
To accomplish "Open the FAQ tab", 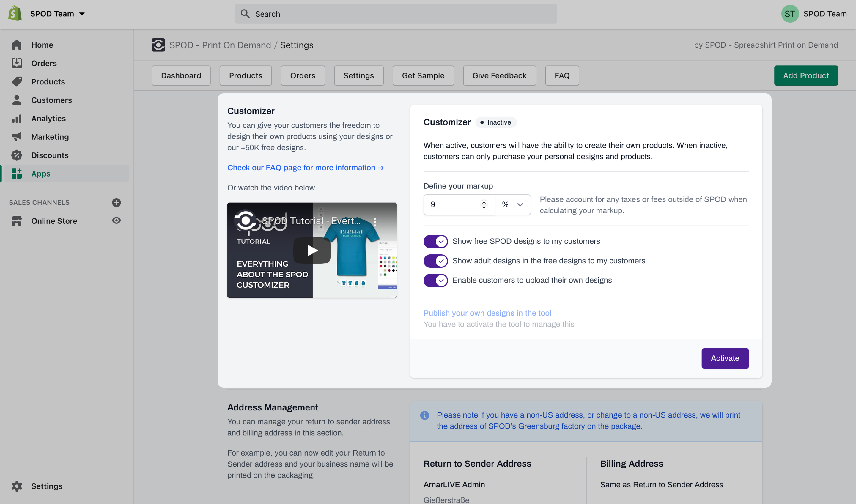I will 562,75.
